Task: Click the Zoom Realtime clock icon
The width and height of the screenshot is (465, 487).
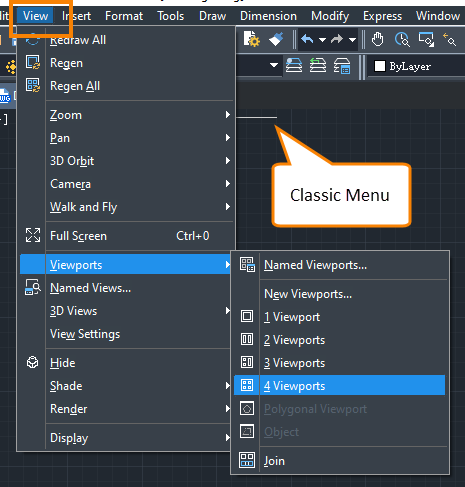Action: [x=402, y=40]
